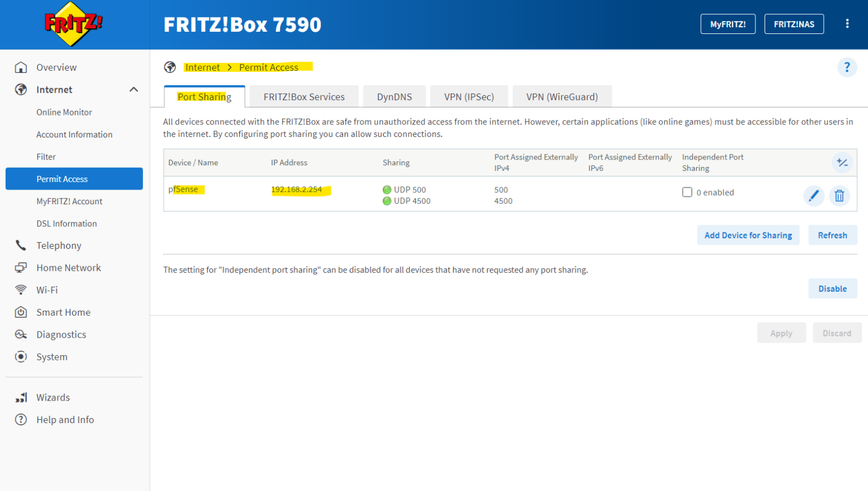Open the three-dot menu in the header

point(847,24)
